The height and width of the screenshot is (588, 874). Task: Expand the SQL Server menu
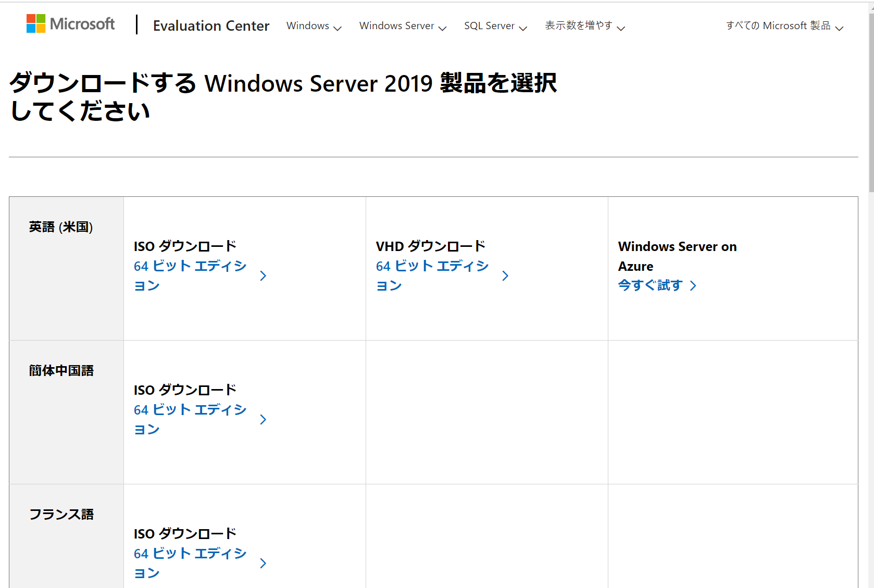(495, 26)
